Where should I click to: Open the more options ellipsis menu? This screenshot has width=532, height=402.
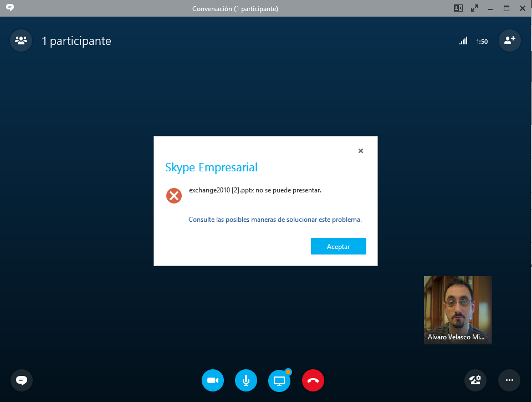point(509,380)
